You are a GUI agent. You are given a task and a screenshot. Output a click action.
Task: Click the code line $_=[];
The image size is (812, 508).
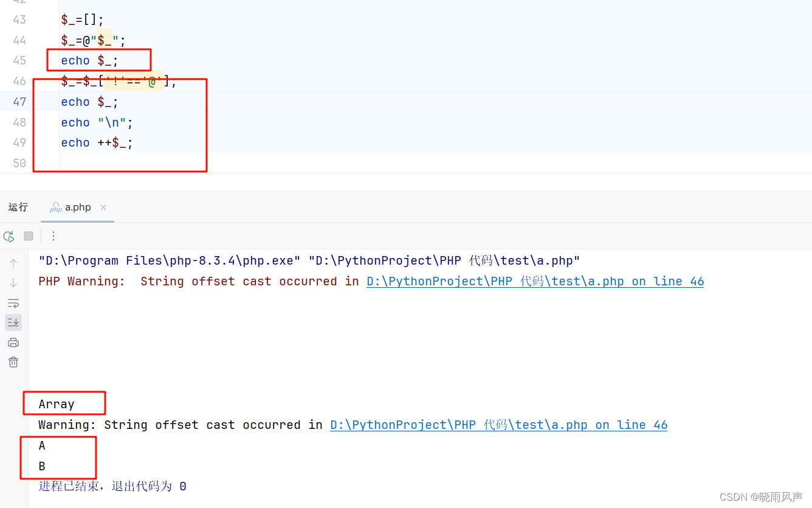pos(83,19)
